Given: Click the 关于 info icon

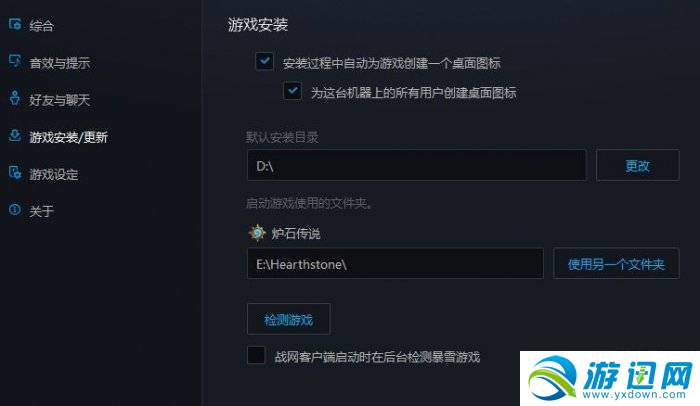Looking at the screenshot, I should 15,209.
